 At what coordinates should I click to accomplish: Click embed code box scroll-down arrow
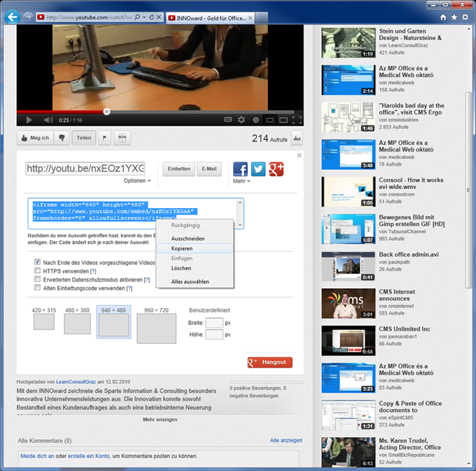click(240, 225)
